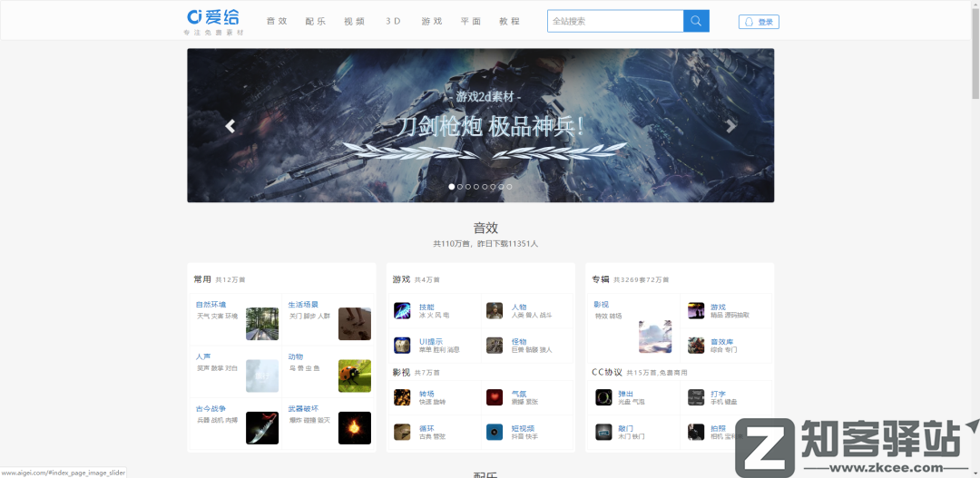Open the 转场 transition category icon
The image size is (980, 478).
[x=402, y=397]
